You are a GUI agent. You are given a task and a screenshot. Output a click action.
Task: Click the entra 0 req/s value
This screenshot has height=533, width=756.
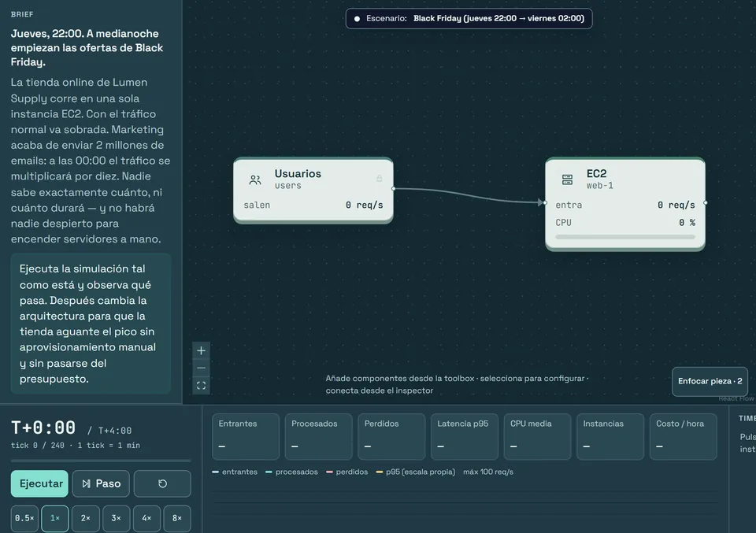click(x=676, y=205)
